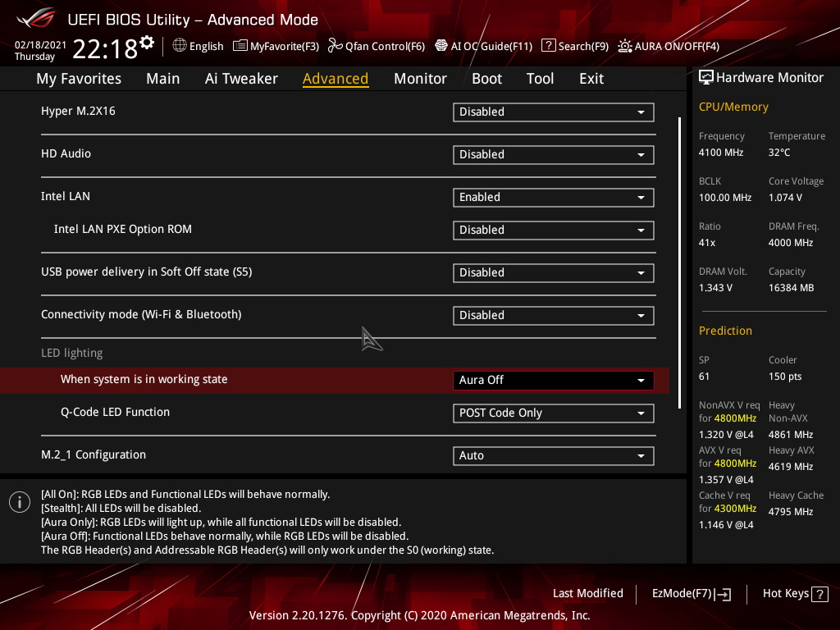Click the settings list vertical scrollbar
Viewport: 840px width, 630px height.
click(679, 262)
